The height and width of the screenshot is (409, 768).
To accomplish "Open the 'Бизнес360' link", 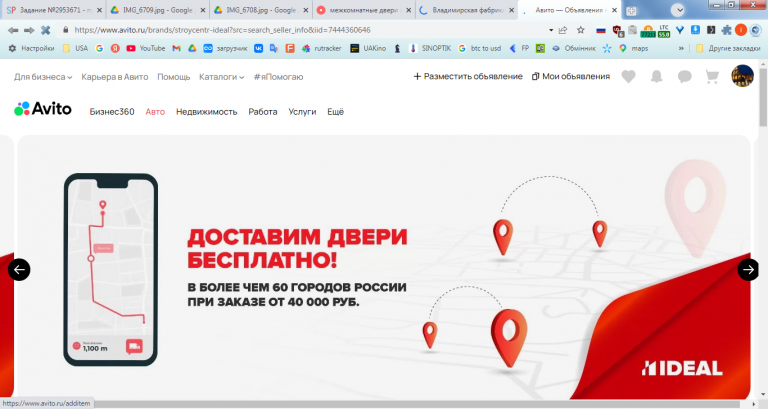I will point(112,112).
